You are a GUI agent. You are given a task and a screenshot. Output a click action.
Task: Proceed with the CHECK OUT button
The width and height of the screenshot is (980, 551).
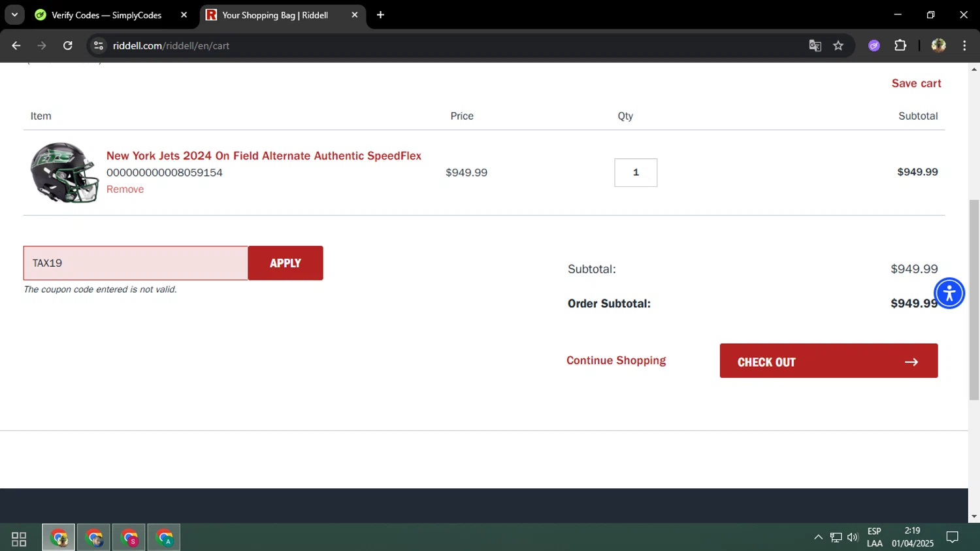coord(828,361)
